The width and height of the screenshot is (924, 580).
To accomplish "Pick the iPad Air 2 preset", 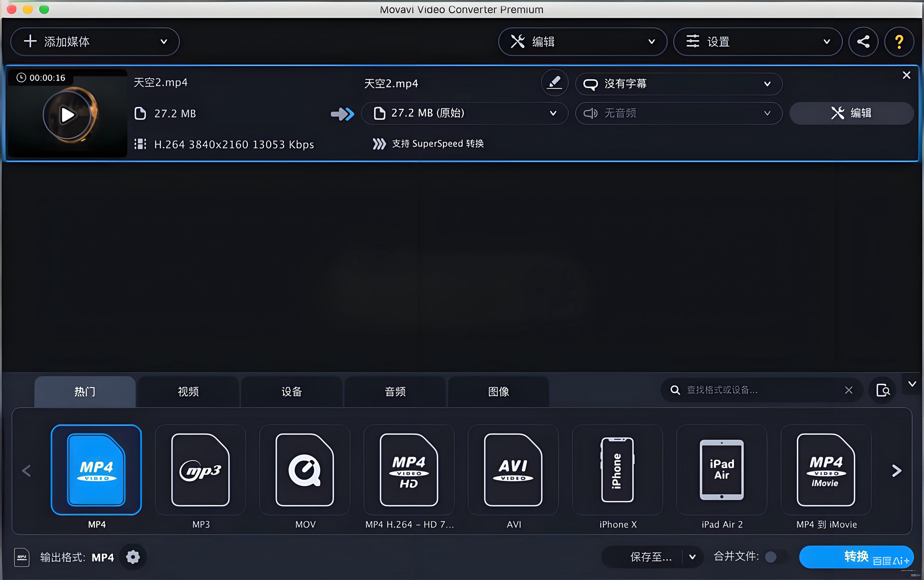I will click(722, 470).
